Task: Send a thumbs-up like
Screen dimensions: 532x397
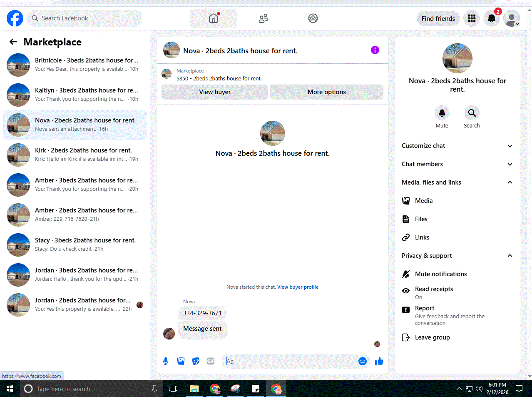Action: pyautogui.click(x=379, y=361)
